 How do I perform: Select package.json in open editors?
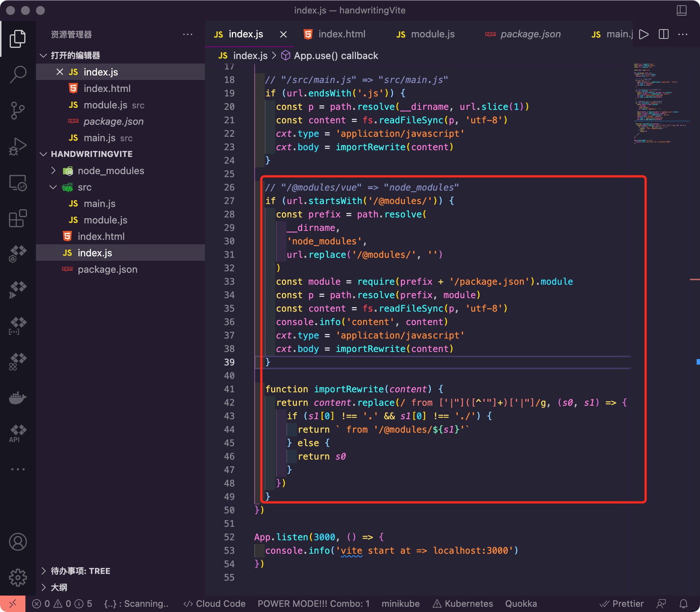[x=120, y=121]
